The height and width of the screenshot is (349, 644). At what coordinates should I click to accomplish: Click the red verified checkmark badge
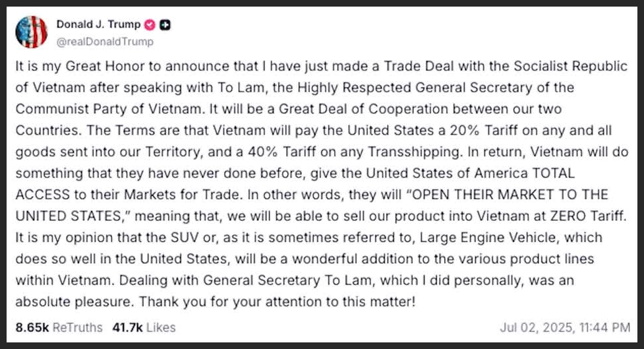tap(150, 25)
